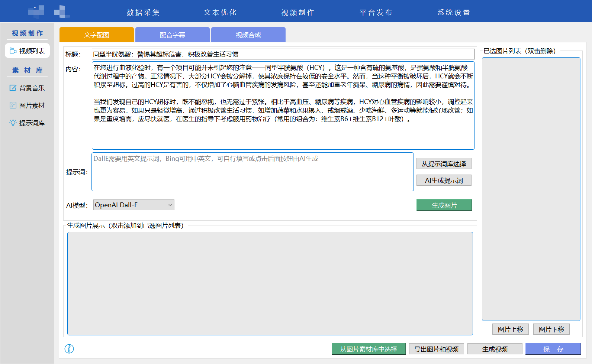
Task: Click the 生成图片展示 display panel
Action: click(x=270, y=284)
